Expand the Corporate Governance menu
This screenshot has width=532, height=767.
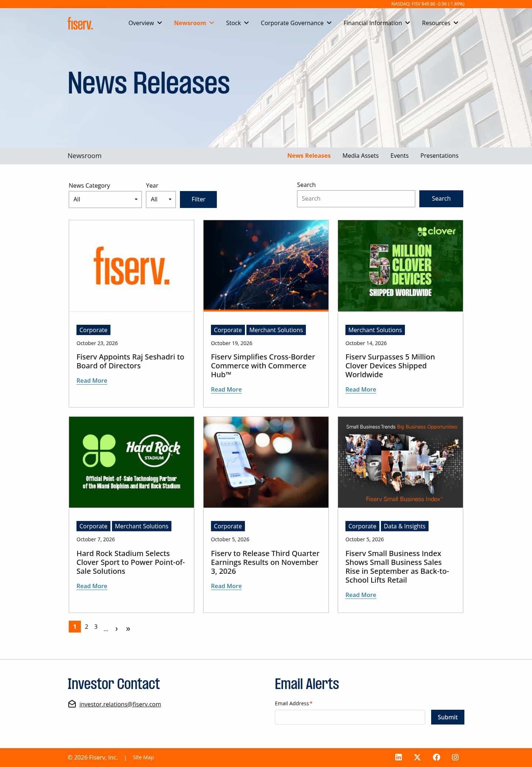(296, 23)
